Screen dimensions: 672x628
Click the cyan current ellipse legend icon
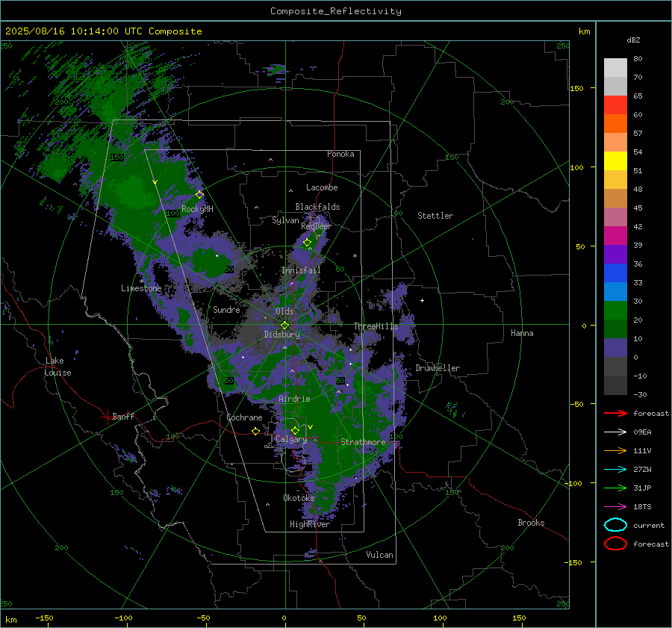[x=615, y=525]
